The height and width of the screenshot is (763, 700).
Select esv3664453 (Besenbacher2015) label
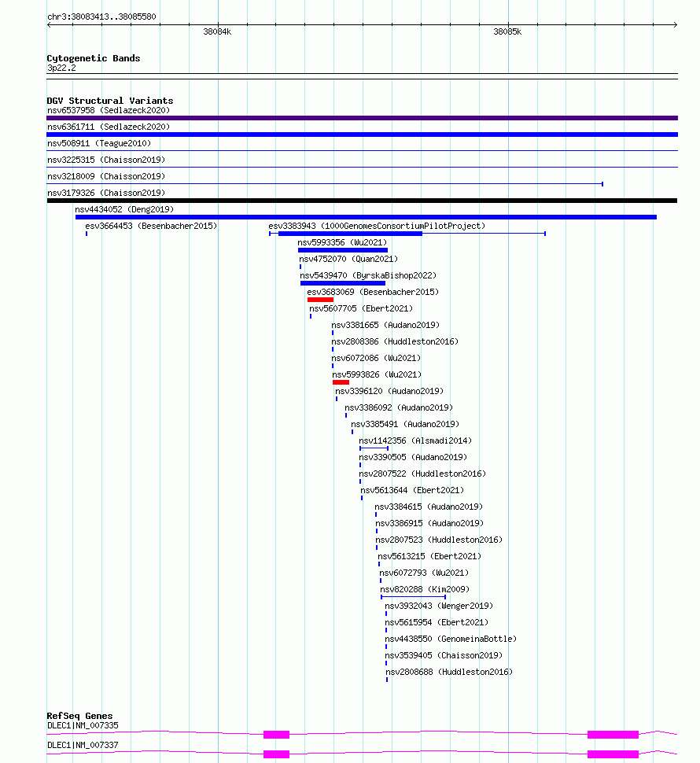coord(151,227)
